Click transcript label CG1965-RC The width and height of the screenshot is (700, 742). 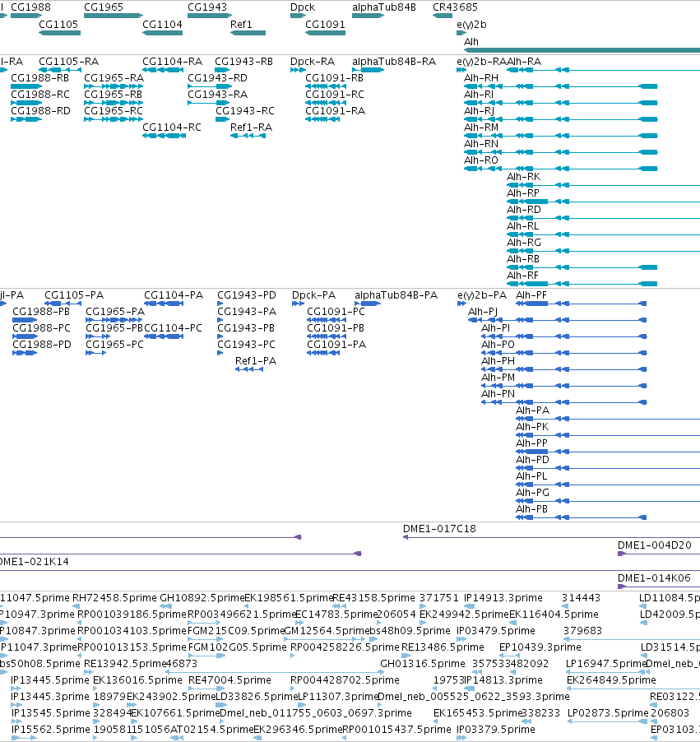(x=114, y=111)
